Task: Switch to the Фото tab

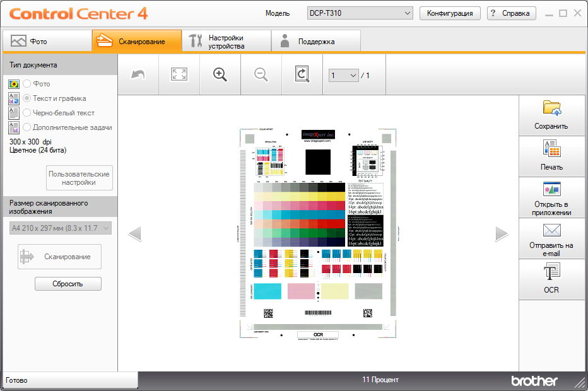Action: (x=47, y=41)
